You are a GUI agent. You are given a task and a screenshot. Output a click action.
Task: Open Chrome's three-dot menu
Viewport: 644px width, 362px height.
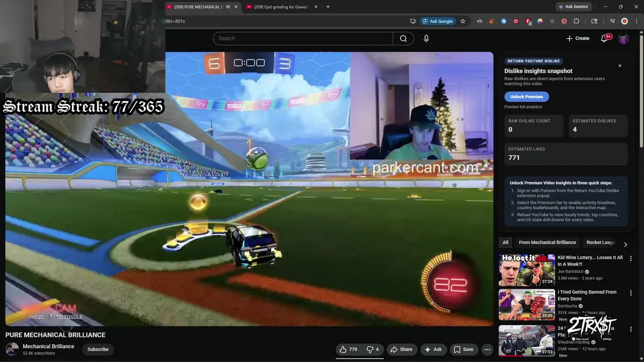pyautogui.click(x=636, y=21)
